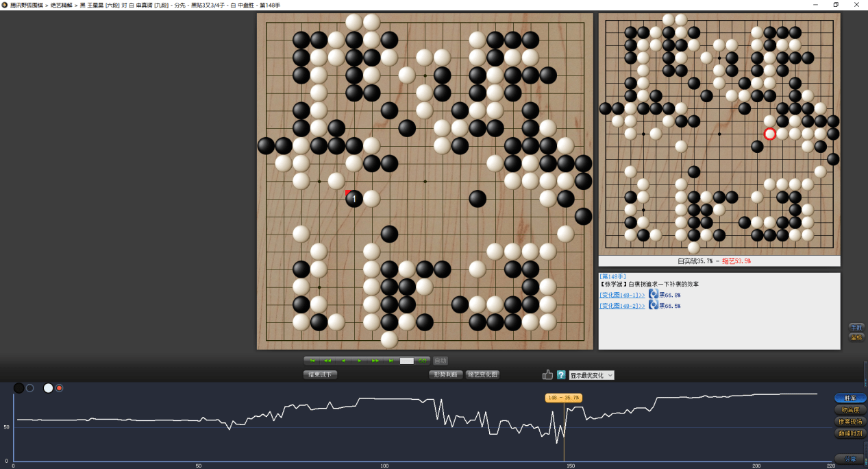Image resolution: width=868 pixels, height=469 pixels.
Task: Open variation link 变化图148-1
Action: tap(622, 295)
